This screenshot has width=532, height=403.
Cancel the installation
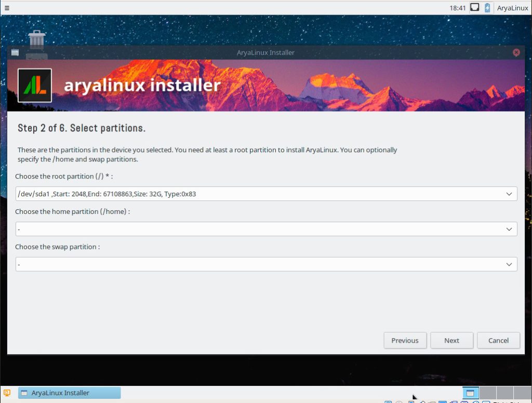(498, 341)
